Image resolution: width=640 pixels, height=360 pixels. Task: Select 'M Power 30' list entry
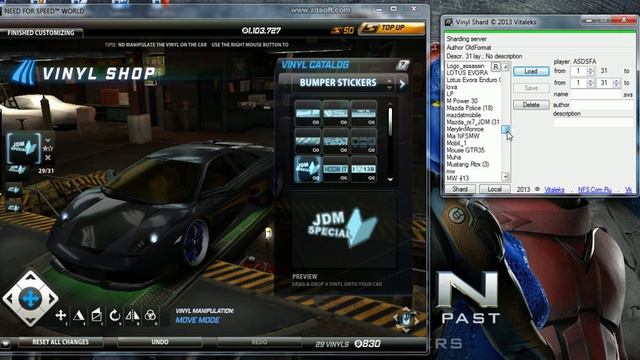(462, 101)
